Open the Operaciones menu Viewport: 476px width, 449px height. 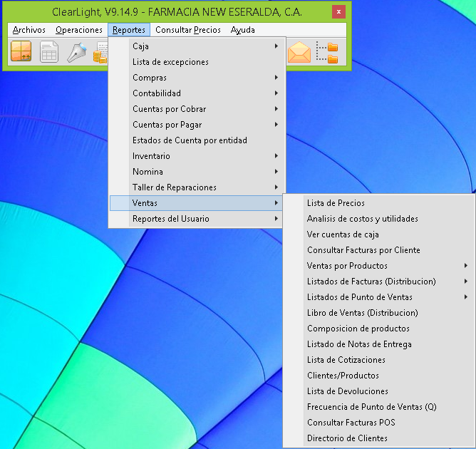(79, 30)
